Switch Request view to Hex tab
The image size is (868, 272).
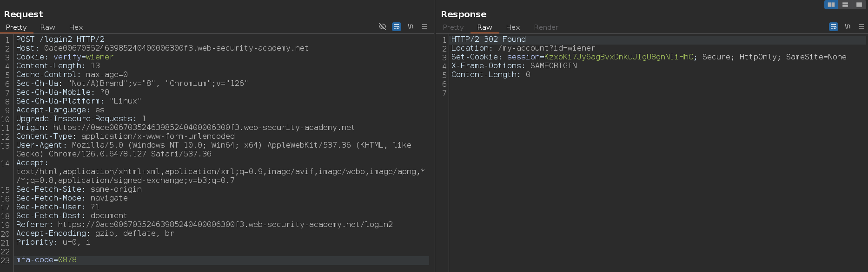[x=76, y=27]
